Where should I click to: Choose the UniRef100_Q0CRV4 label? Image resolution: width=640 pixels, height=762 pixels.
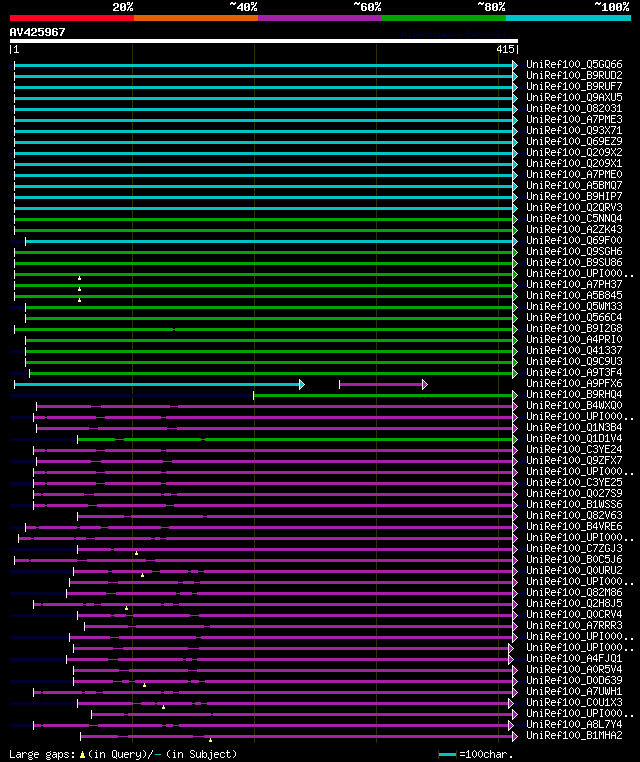click(x=574, y=614)
